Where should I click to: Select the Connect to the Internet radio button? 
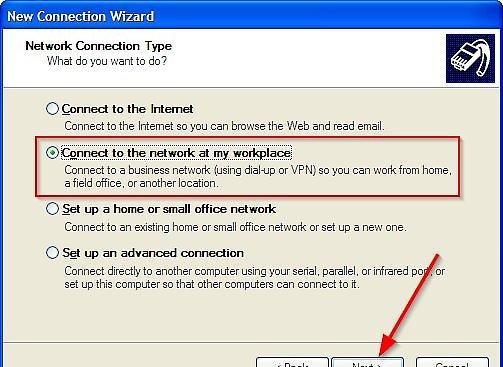[x=52, y=109]
